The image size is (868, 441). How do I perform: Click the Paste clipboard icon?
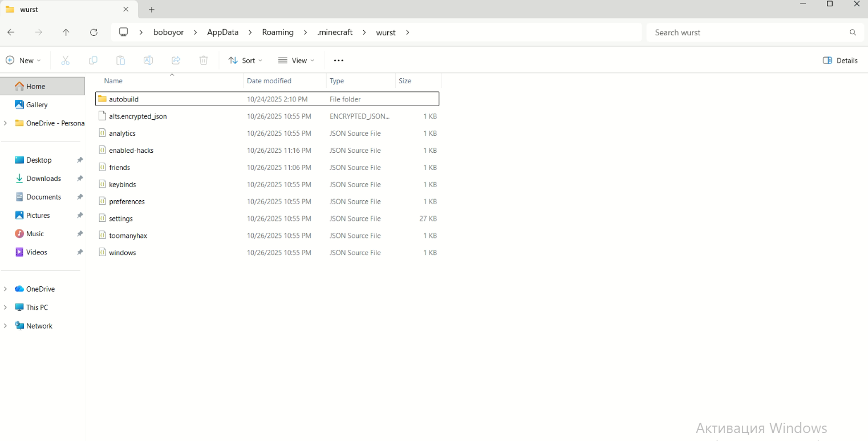click(x=120, y=60)
